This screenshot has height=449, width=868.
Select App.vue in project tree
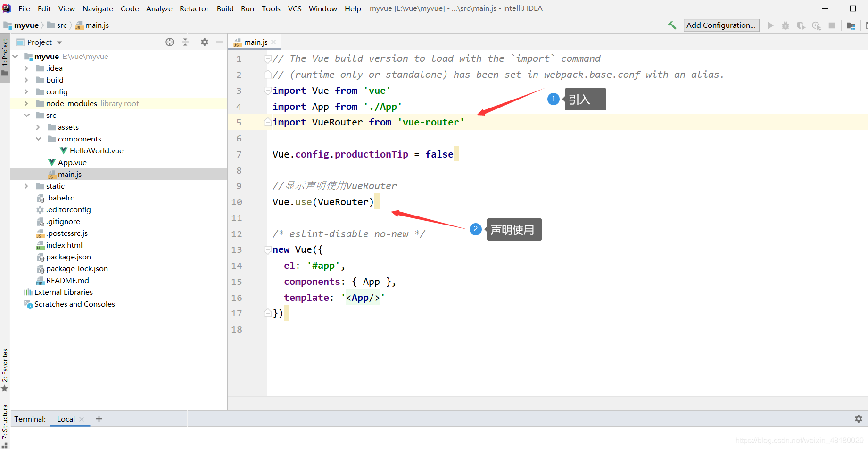72,162
